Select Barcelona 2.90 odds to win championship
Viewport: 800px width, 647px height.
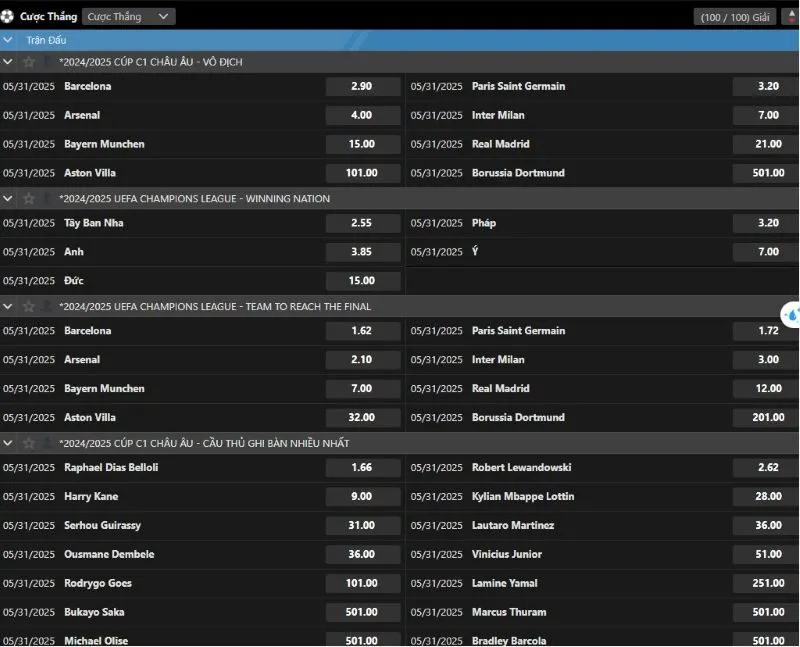(x=362, y=87)
